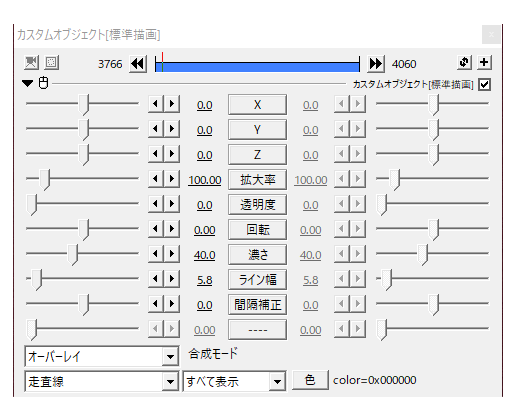Screen dimensions: 511x399
Task: Click the left ライン幅 value 5.8
Action: coord(205,280)
